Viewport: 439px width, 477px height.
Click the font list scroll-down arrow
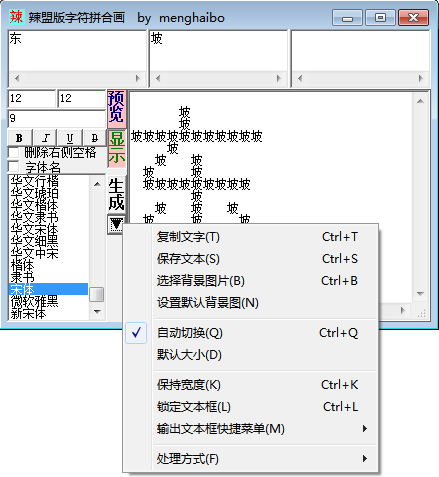97,312
